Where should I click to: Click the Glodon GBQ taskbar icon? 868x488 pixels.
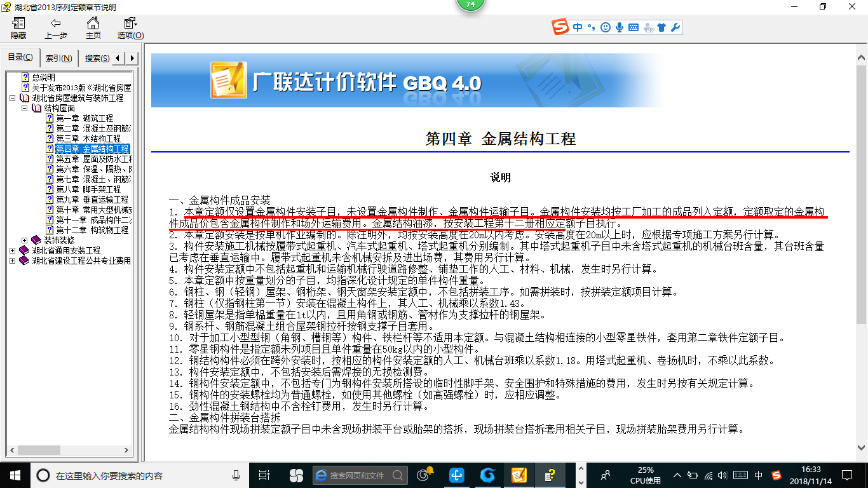click(519, 475)
